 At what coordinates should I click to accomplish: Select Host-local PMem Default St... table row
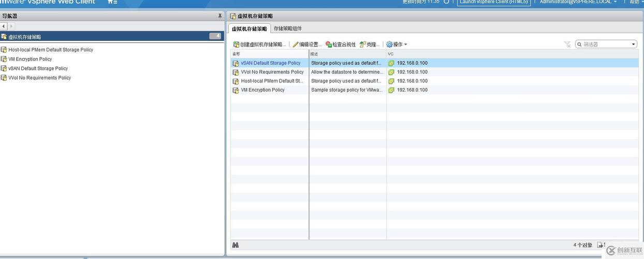coord(434,81)
